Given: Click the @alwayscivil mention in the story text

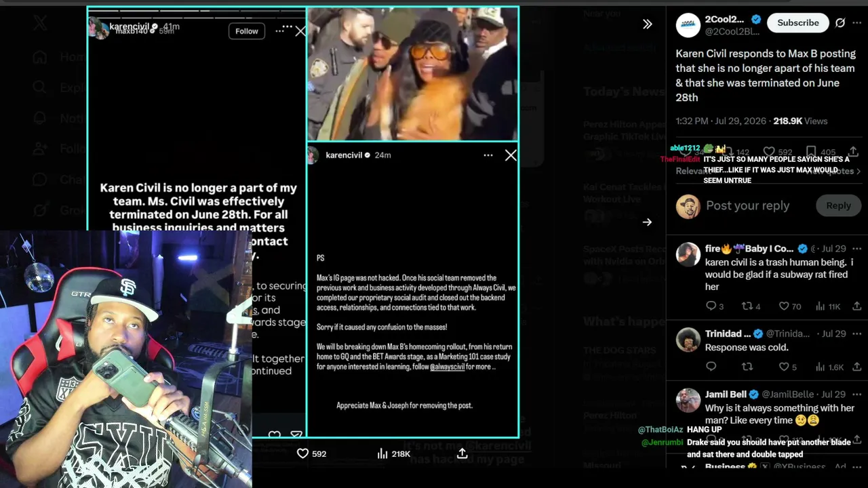Looking at the screenshot, I should tap(447, 367).
